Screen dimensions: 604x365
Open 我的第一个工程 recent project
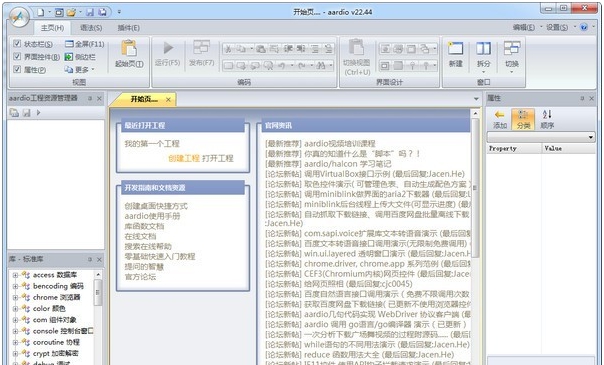tap(152, 144)
